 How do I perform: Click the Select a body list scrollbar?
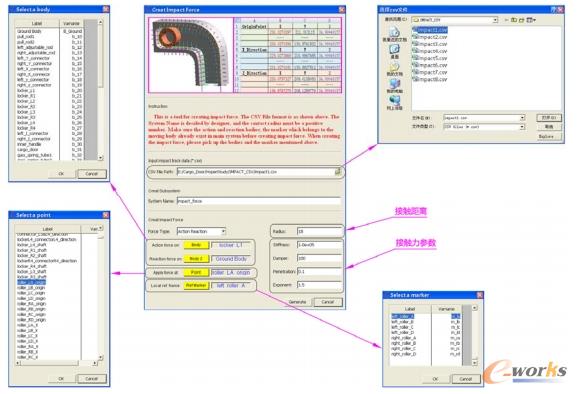(x=100, y=90)
